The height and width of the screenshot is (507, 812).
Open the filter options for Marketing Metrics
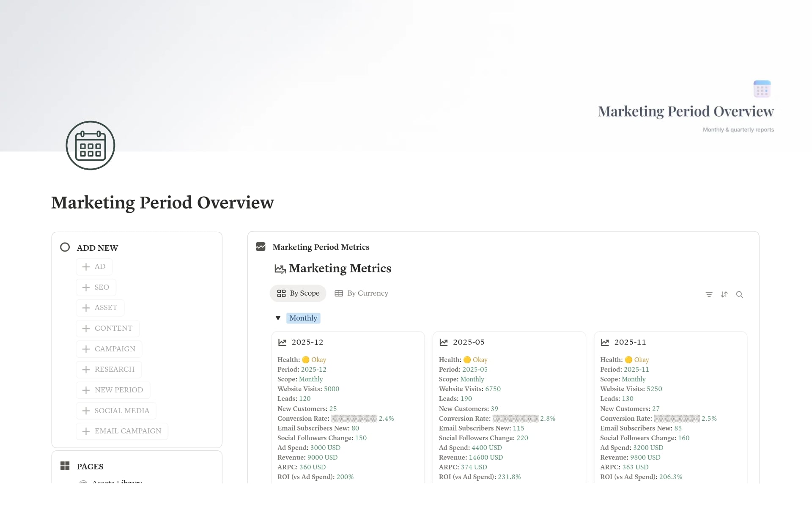click(x=709, y=294)
